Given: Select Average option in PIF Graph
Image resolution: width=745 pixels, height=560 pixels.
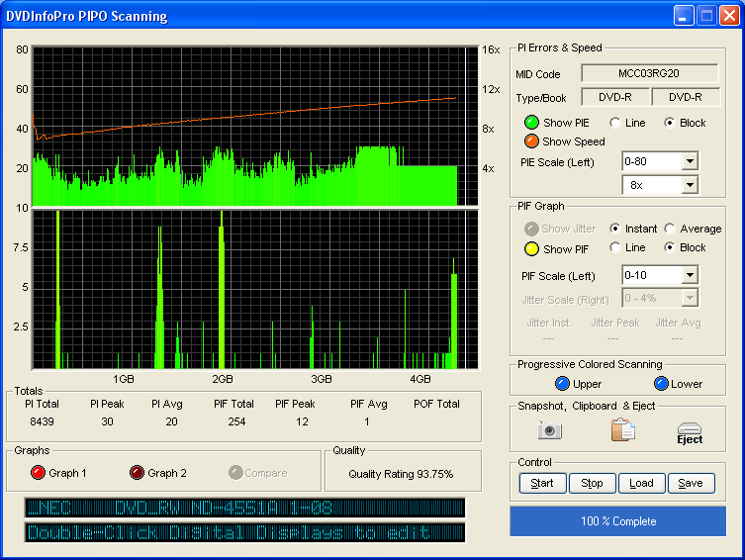Looking at the screenshot, I should 671,229.
